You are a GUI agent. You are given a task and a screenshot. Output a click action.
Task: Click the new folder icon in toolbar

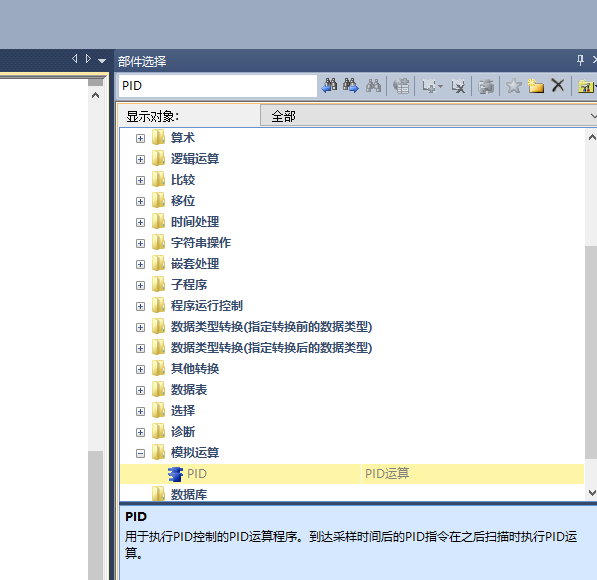pos(535,86)
